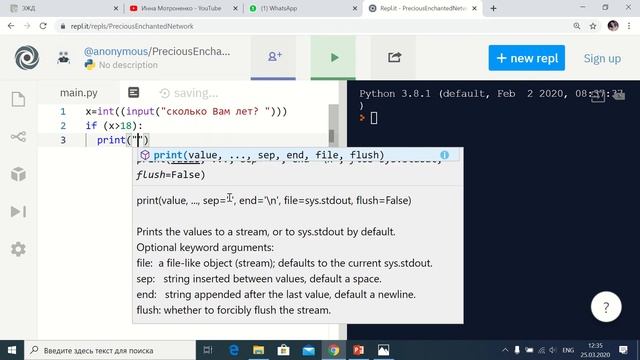Image resolution: width=640 pixels, height=360 pixels.
Task: Open Mail from the taskbar
Action: pyautogui.click(x=309, y=350)
